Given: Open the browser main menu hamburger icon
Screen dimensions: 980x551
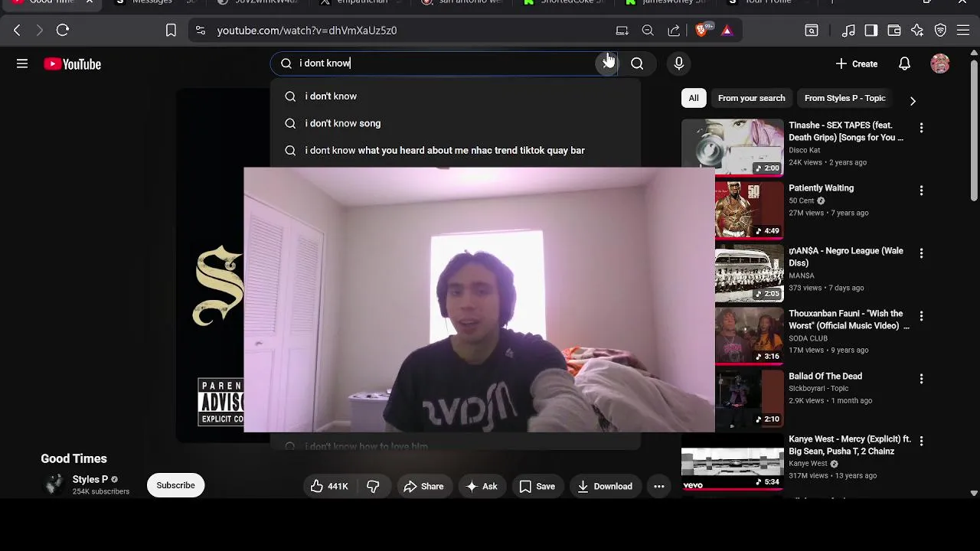Looking at the screenshot, I should (x=963, y=31).
